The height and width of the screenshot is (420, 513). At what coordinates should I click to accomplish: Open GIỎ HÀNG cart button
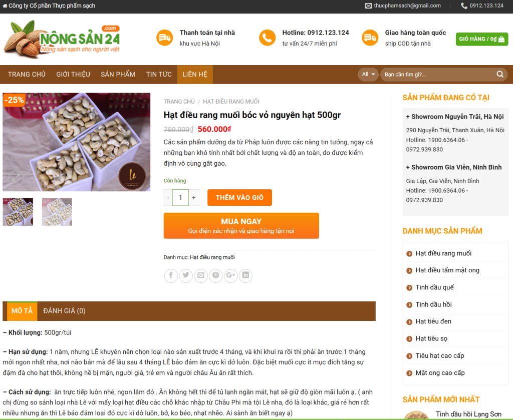[481, 39]
